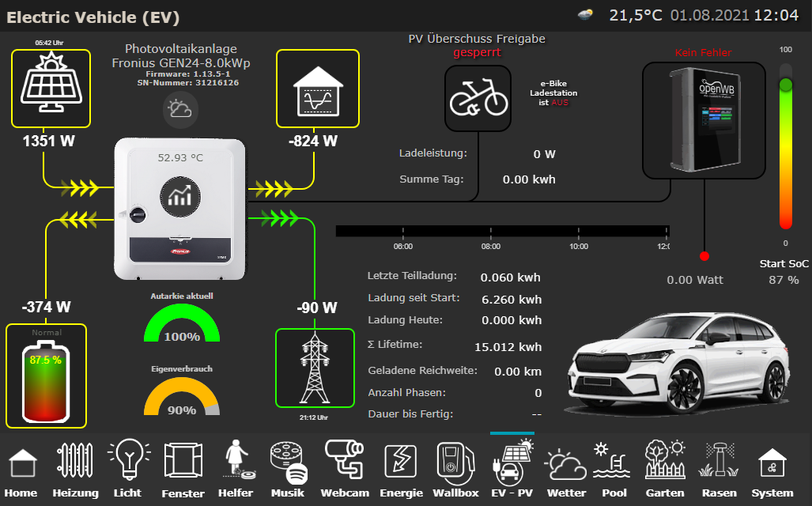Click the Lifetime 15.012 kwh value
This screenshot has width=812, height=506.
(508, 347)
